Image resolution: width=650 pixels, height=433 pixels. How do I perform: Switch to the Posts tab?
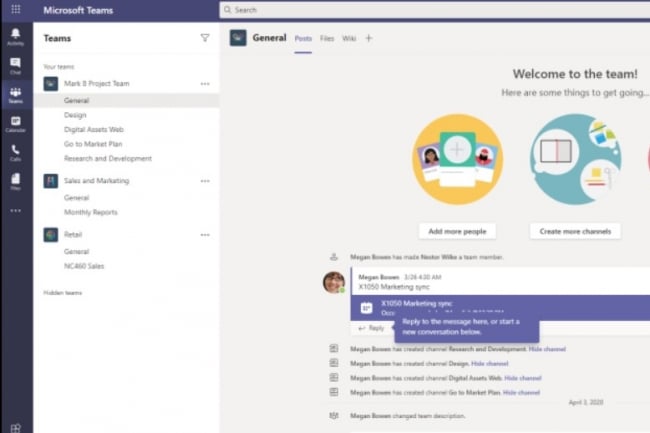[303, 39]
